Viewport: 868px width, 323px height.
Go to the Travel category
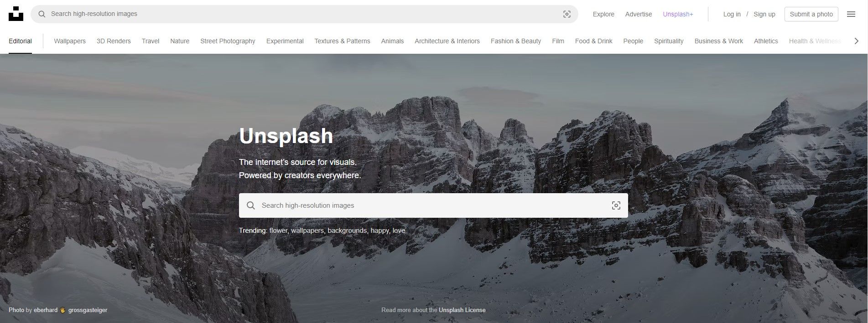pyautogui.click(x=151, y=41)
